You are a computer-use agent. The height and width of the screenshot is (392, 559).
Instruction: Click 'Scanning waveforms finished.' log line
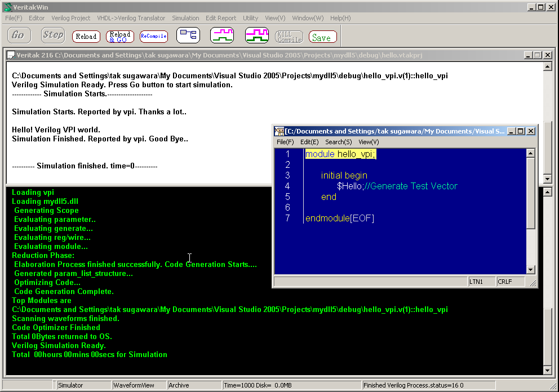click(x=65, y=318)
